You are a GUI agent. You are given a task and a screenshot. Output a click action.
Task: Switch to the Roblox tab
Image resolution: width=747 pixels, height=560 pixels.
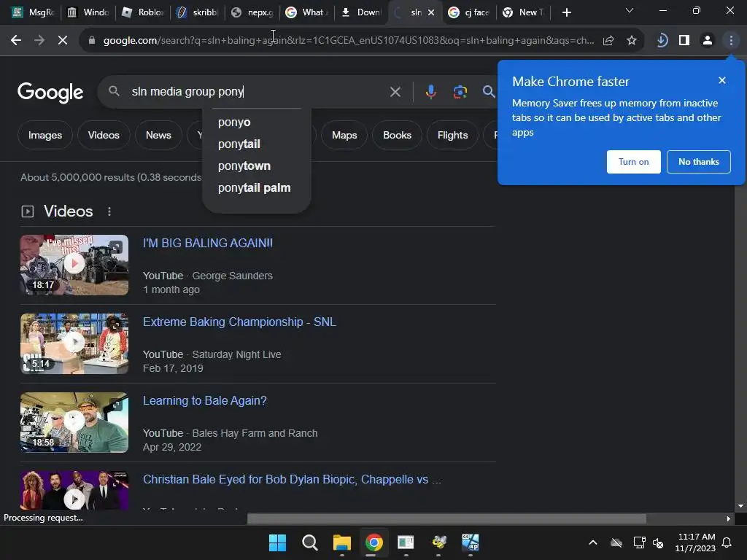click(143, 13)
